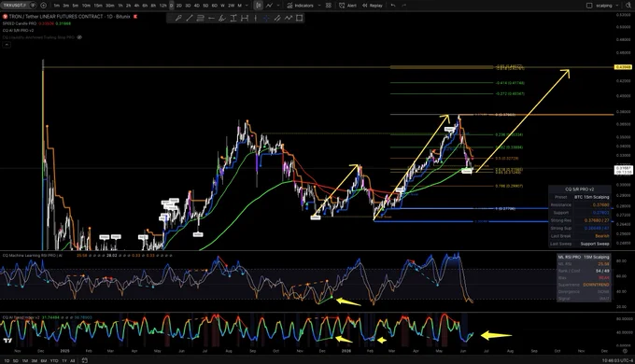Toggle visibility of Liquidity-Anchored Trailing Stop indicator
The width and height of the screenshot is (635, 364).
79,37
